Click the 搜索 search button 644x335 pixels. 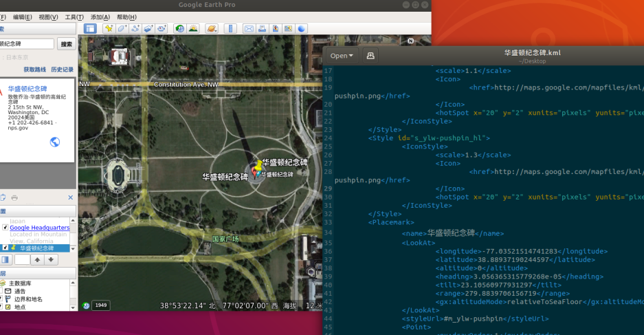click(x=67, y=44)
